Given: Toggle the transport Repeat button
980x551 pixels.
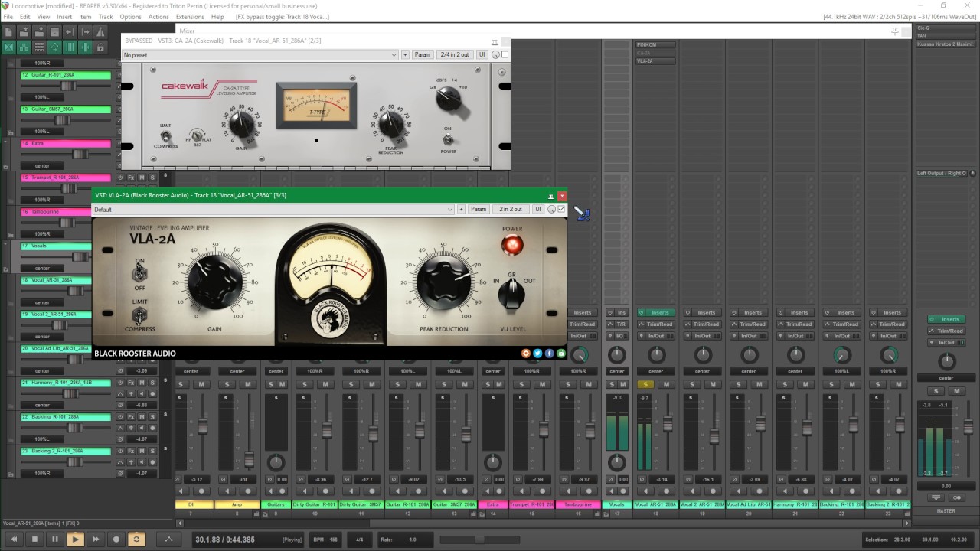Looking at the screenshot, I should coord(137,540).
